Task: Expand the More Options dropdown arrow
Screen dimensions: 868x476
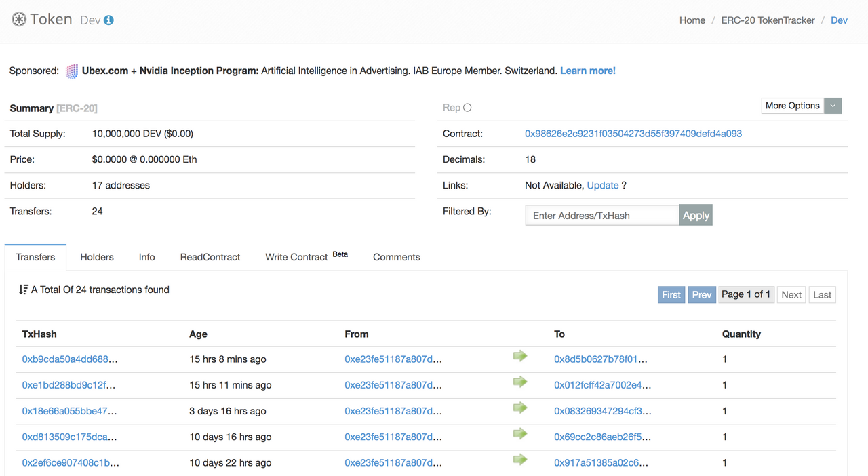Action: pos(834,106)
